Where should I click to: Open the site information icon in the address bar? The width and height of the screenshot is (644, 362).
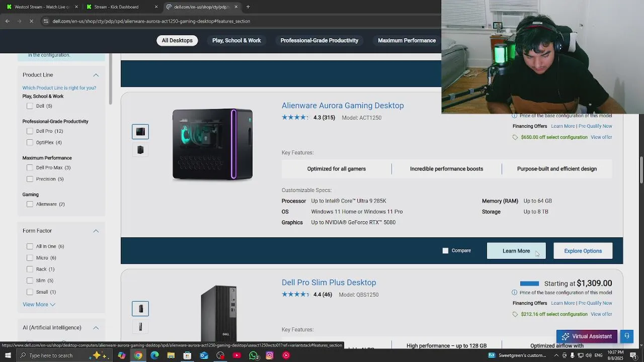pyautogui.click(x=46, y=21)
